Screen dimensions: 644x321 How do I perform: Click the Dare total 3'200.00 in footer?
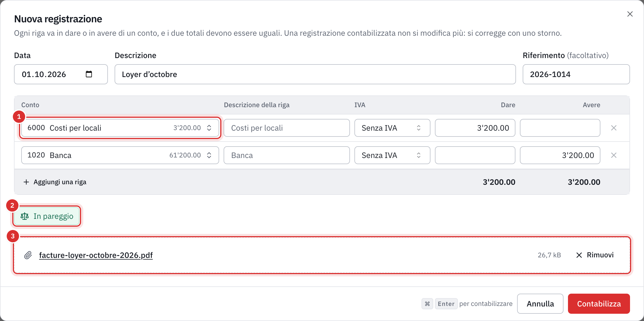(x=499, y=182)
